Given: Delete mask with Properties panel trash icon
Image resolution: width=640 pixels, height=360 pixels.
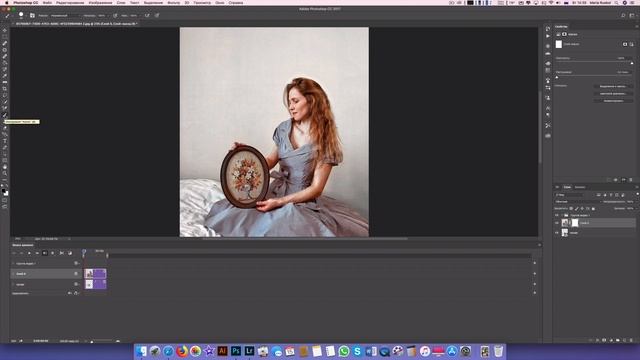Looking at the screenshot, I should click(x=631, y=180).
